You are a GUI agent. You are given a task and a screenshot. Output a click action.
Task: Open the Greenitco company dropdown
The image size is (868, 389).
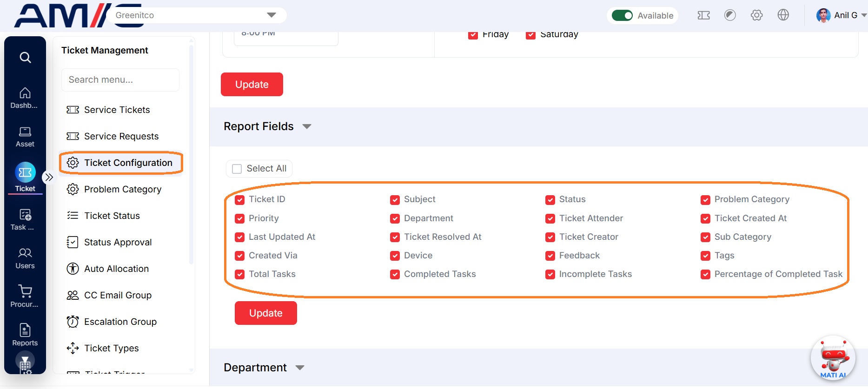pyautogui.click(x=196, y=15)
